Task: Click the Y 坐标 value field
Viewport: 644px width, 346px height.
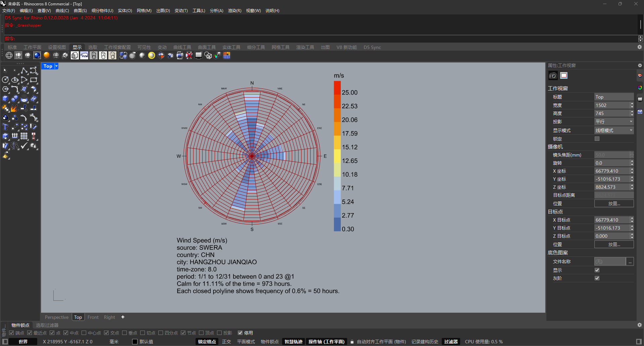Action: [612, 179]
